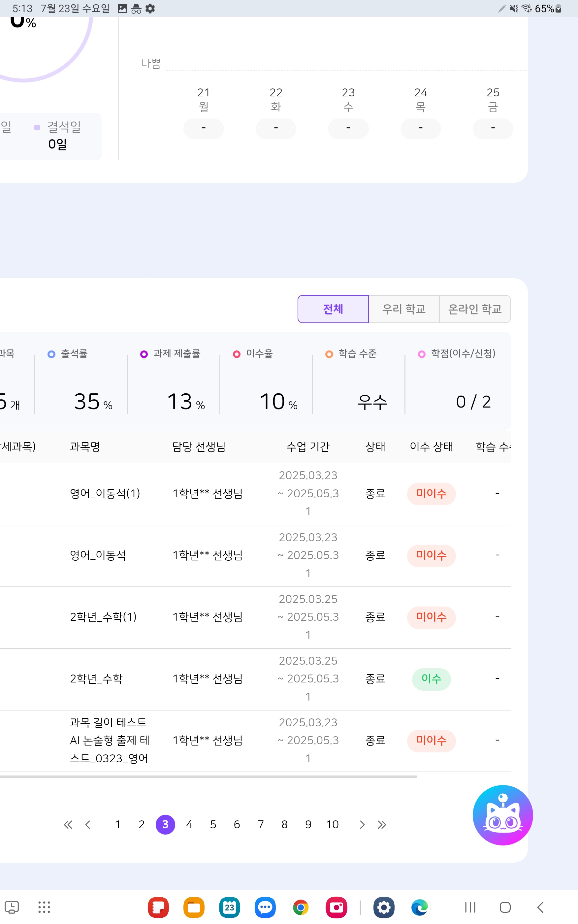Open the Messages chat bubble app
The image size is (578, 924).
pos(265,907)
